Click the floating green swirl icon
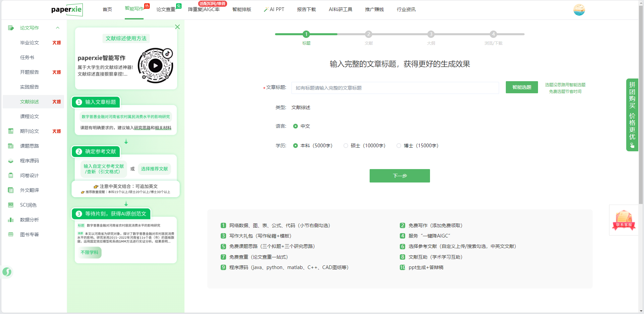The height and width of the screenshot is (314, 644). [x=7, y=272]
